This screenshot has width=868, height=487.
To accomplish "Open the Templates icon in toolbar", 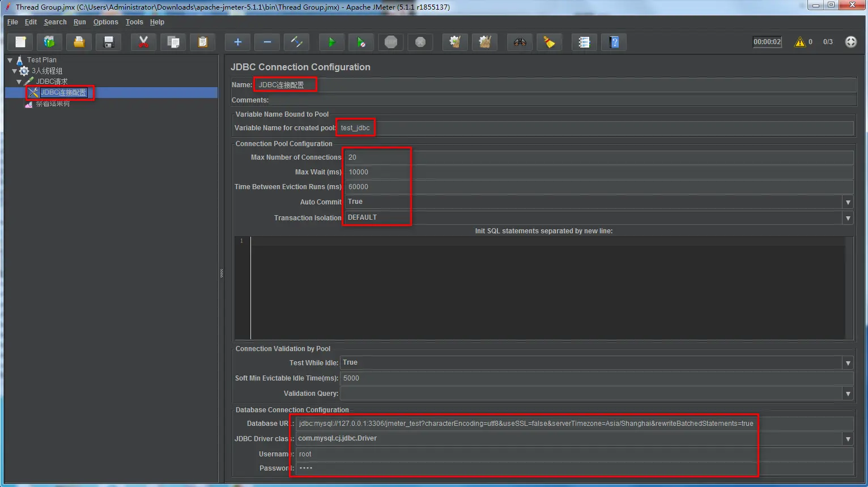I will click(x=50, y=42).
